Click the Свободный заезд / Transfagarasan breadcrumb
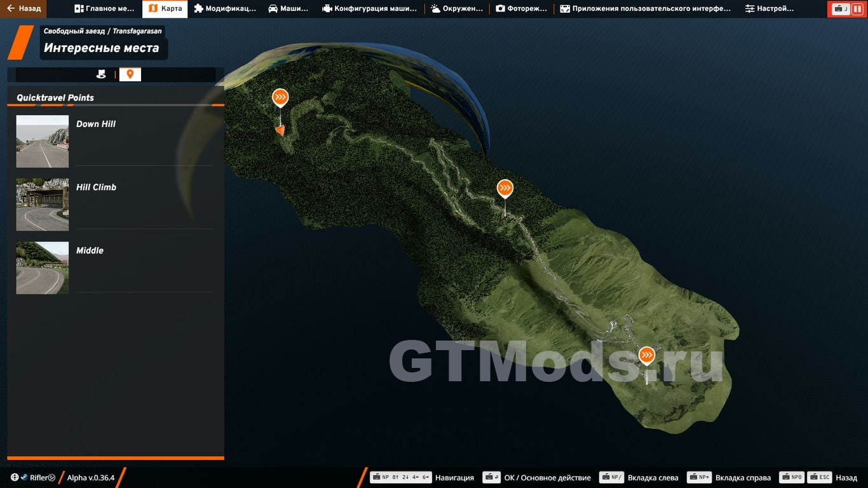Image resolution: width=868 pixels, height=488 pixels. coord(102,31)
